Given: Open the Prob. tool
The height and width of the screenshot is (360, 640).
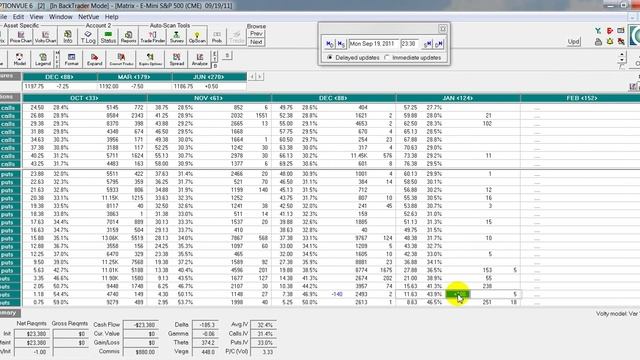Looking at the screenshot, I should click(217, 37).
